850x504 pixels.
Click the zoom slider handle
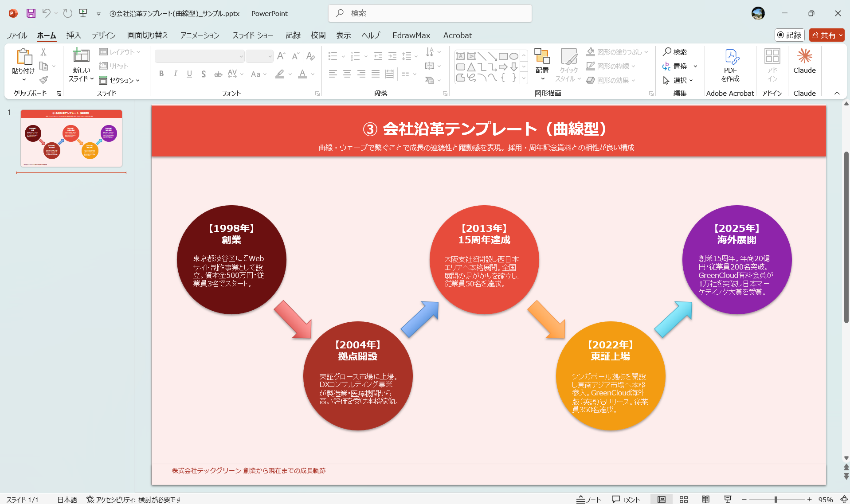point(776,499)
